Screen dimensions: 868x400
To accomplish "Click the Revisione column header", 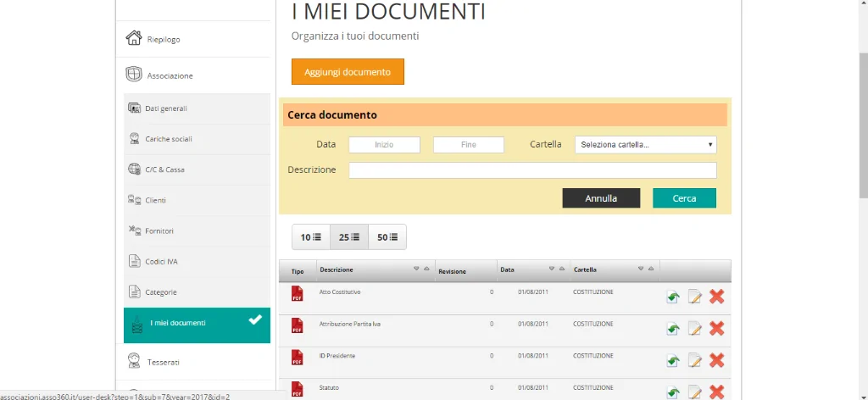I will (x=453, y=272).
